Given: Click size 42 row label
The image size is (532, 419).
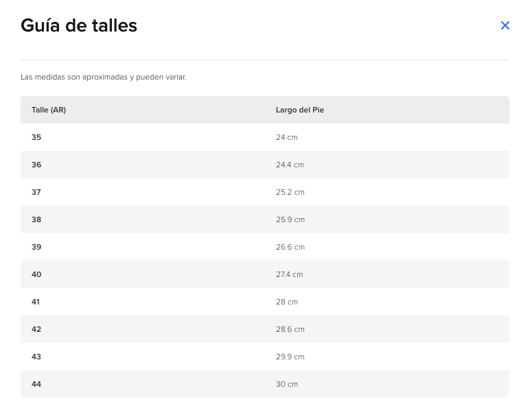Looking at the screenshot, I should click(36, 329).
